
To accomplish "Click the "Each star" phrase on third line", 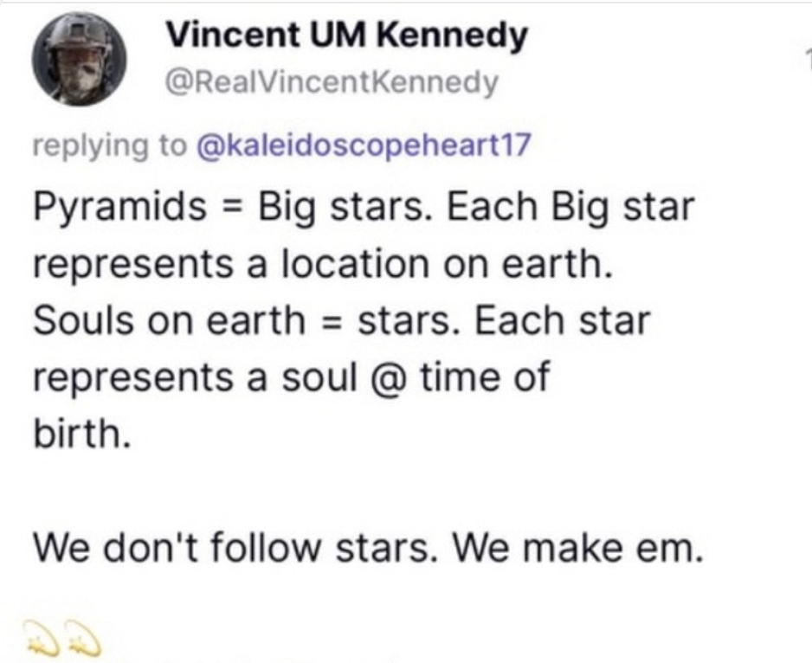I will coord(562,322).
